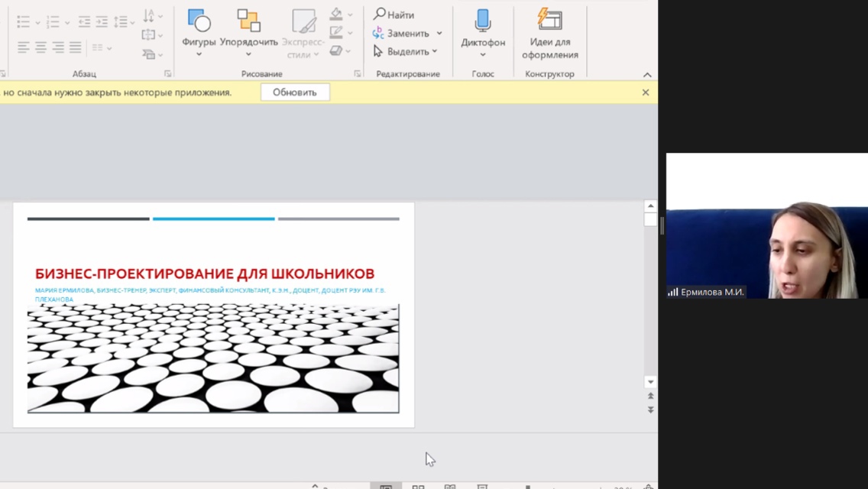Click the Упорядочить arrange button
Image resolution: width=868 pixels, height=489 pixels.
248,29
